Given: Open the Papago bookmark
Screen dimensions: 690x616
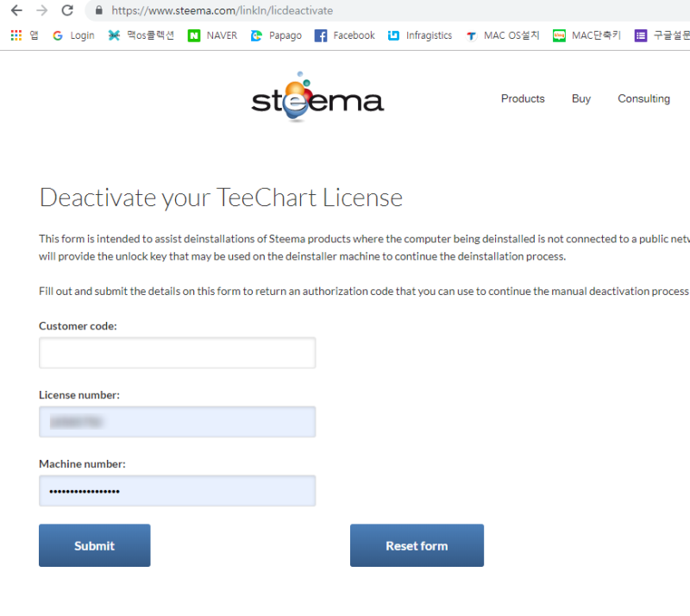Looking at the screenshot, I should (276, 35).
